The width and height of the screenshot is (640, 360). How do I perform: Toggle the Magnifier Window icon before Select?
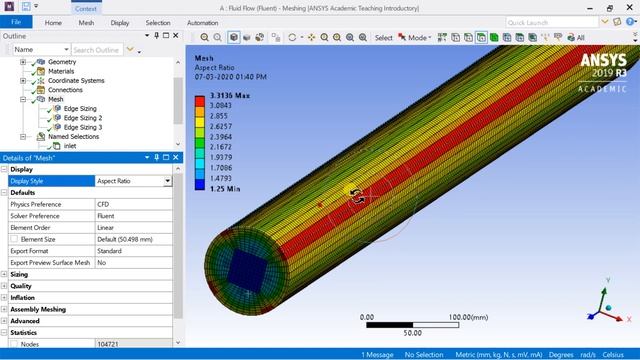pos(363,38)
